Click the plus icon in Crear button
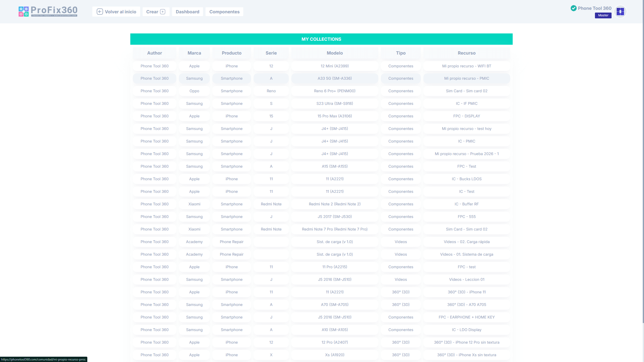The image size is (644, 362). pyautogui.click(x=163, y=12)
